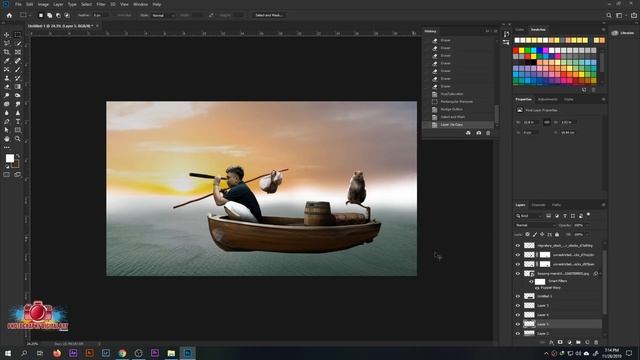The width and height of the screenshot is (640, 360).
Task: Open the Search icon at top right
Action: pyautogui.click(x=609, y=15)
